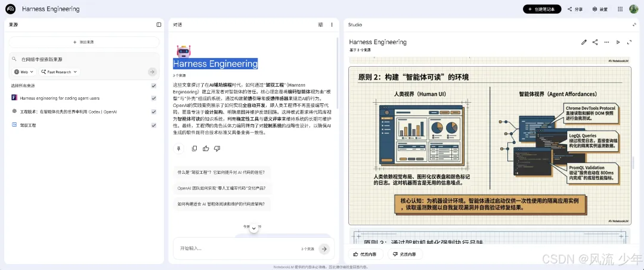The height and width of the screenshot is (270, 644).
Task: Rate slides as 劣质内容
Action: pyautogui.click(x=405, y=254)
